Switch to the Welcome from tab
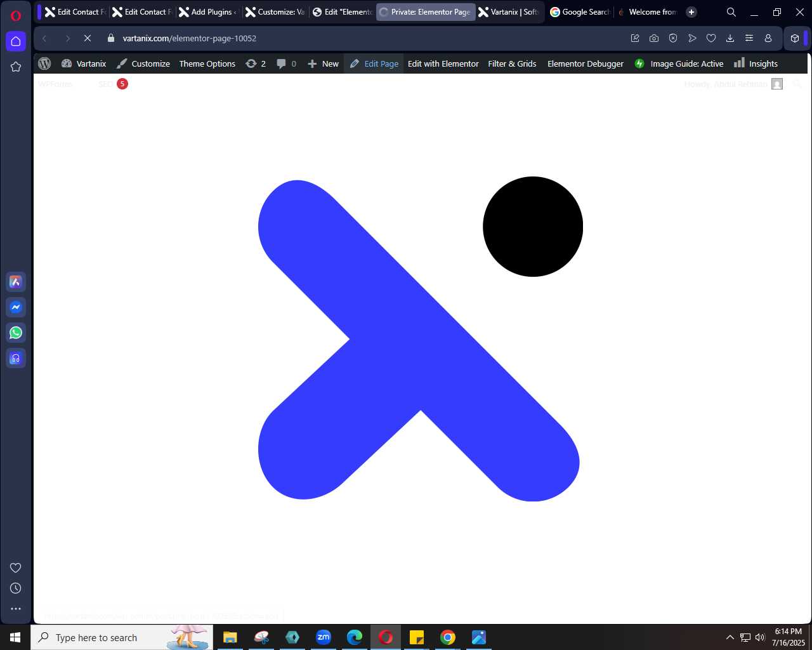 [647, 12]
